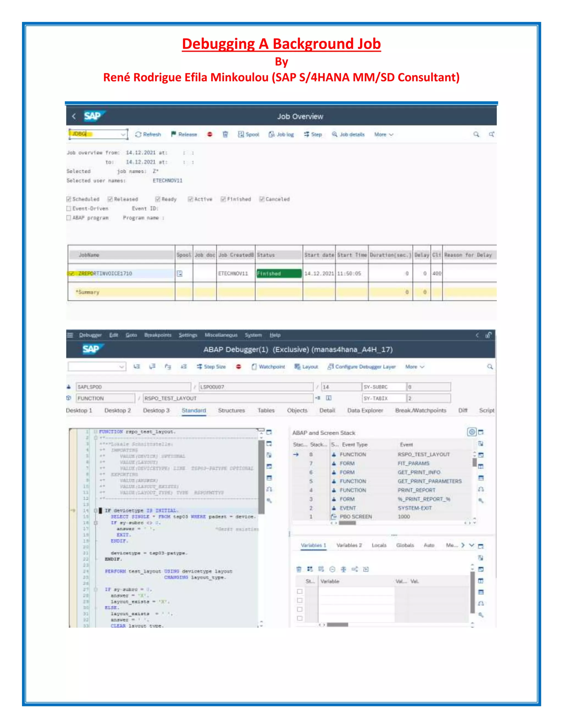Toggle the Finished checkbox
563x728 pixels.
click(223, 199)
